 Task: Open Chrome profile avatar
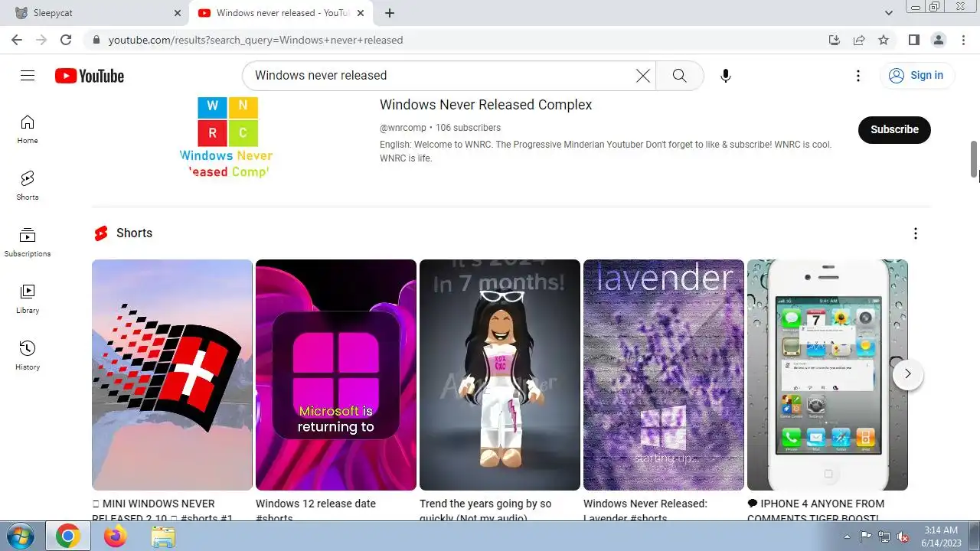(x=938, y=40)
